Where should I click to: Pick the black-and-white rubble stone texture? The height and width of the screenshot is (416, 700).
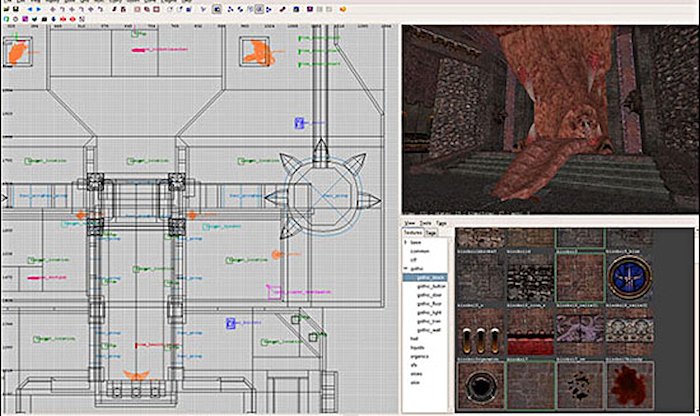(x=530, y=279)
